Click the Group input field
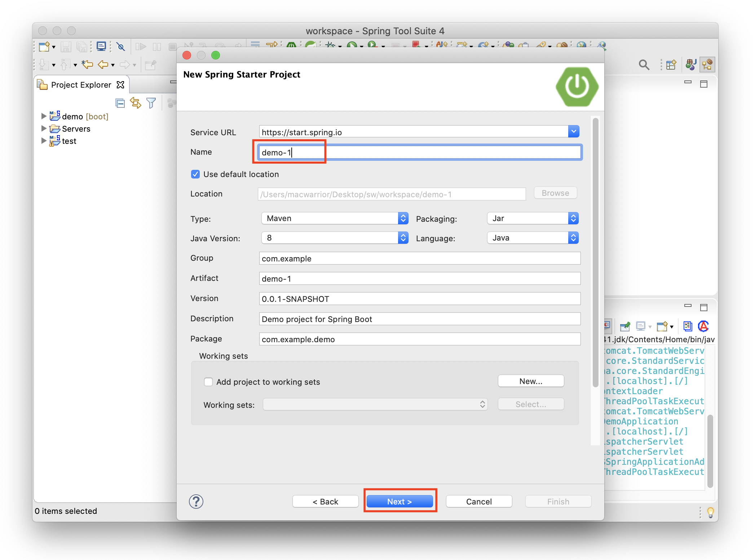Screen dimensions: 755x560 419,259
